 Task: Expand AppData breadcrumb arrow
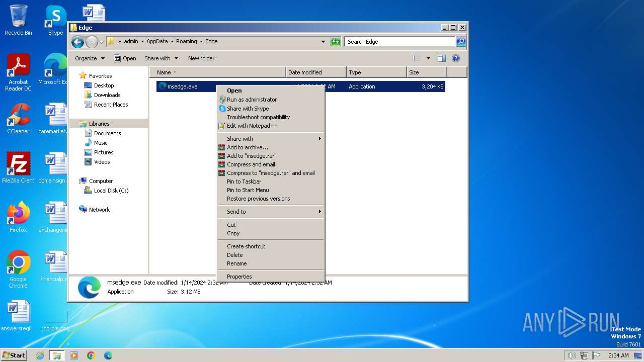(172, 42)
